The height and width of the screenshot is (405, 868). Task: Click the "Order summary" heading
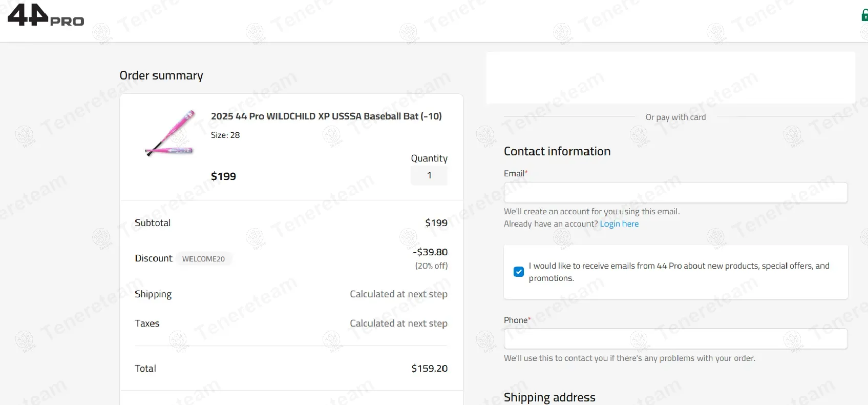(161, 76)
